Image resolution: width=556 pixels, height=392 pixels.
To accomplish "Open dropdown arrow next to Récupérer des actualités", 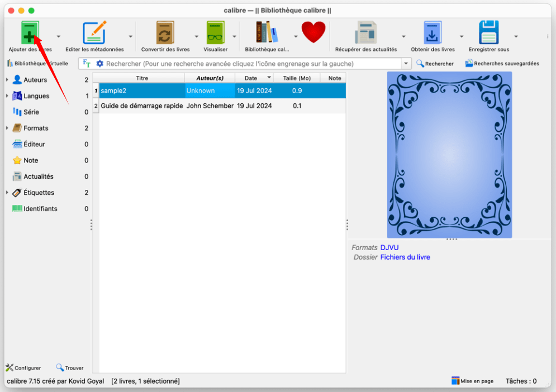I will tap(403, 36).
